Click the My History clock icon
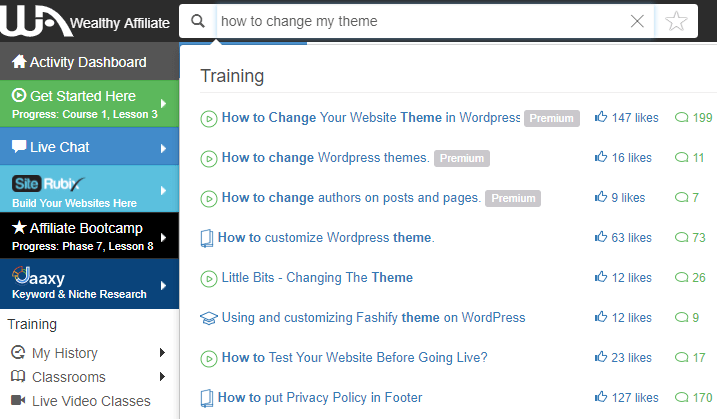Image resolution: width=717 pixels, height=419 pixels. point(18,352)
